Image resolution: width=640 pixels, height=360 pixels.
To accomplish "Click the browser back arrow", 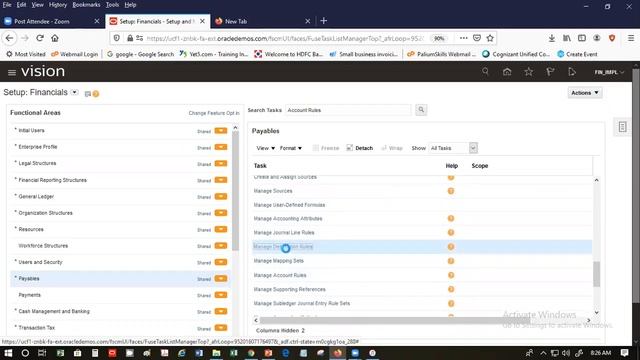I will 9,38.
